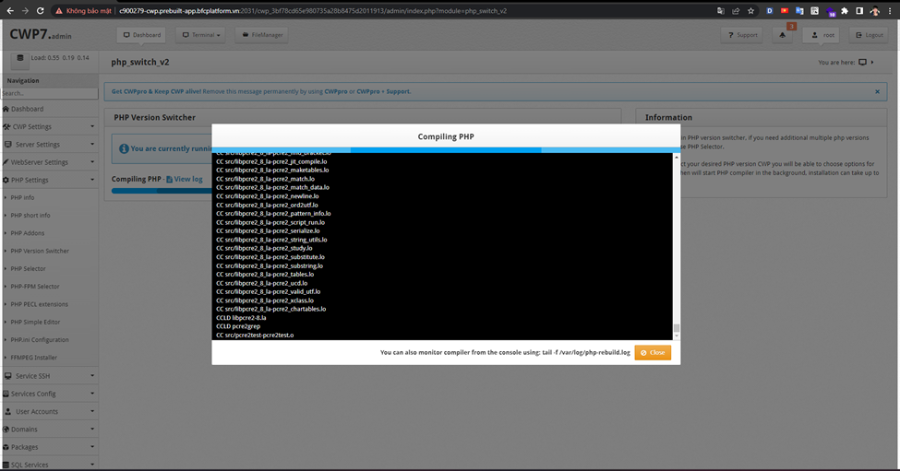The width and height of the screenshot is (900, 471).
Task: Open PHP Addons in the sidebar
Action: click(28, 233)
